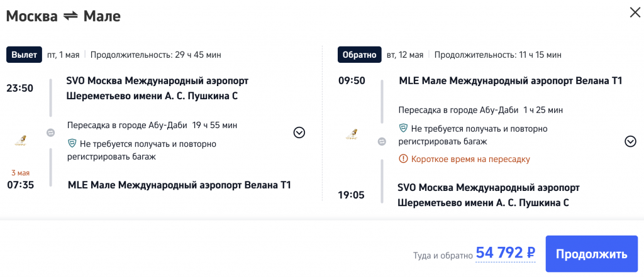Click the 54 792 ₽ round-trip price

pyautogui.click(x=505, y=253)
